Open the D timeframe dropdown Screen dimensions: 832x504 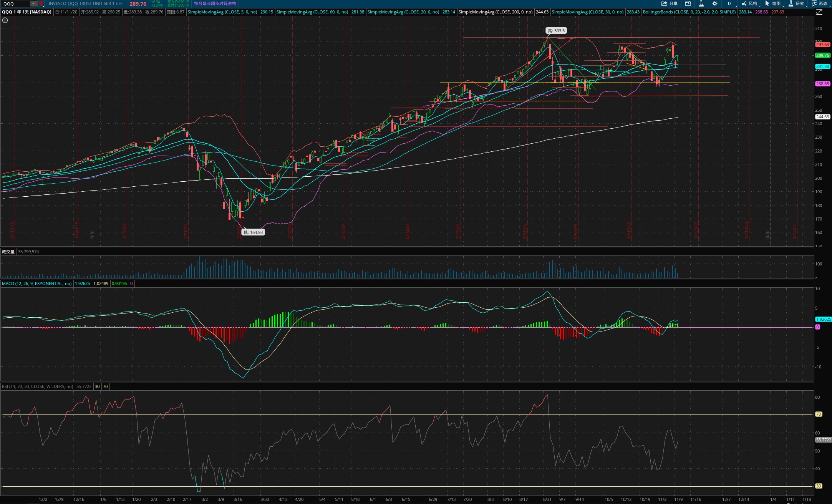729,3
